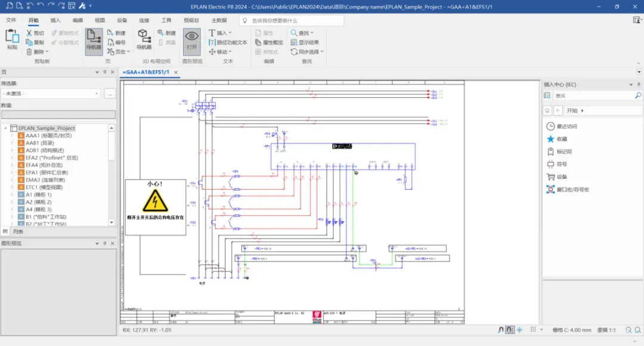Expand the A4 (箱柜 3) node
Image resolution: width=644 pixels, height=346 pixels.
[x=13, y=209]
